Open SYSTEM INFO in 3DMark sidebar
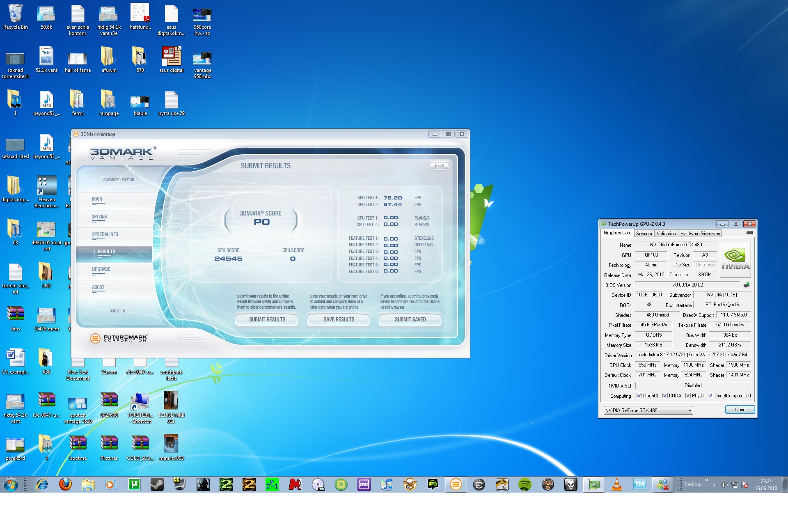This screenshot has height=532, width=788. tap(114, 236)
